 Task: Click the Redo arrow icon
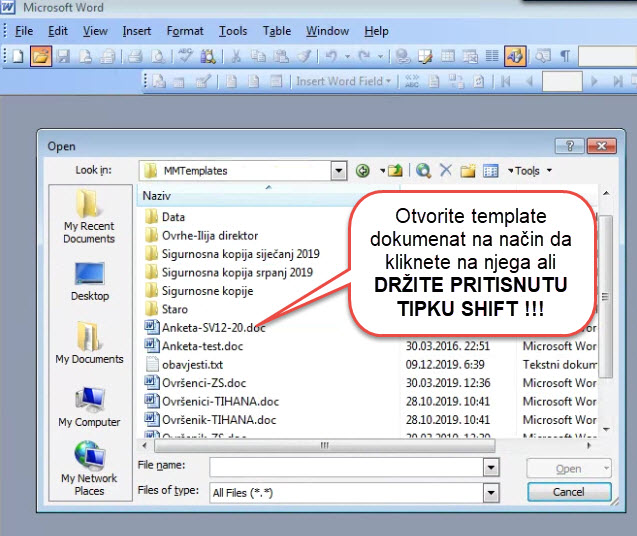364,56
